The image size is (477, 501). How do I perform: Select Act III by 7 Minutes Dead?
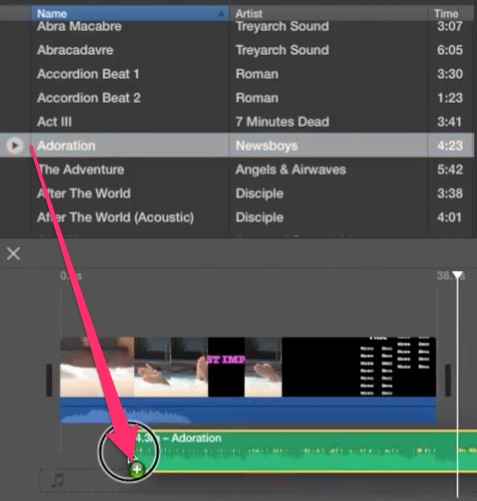click(237, 122)
